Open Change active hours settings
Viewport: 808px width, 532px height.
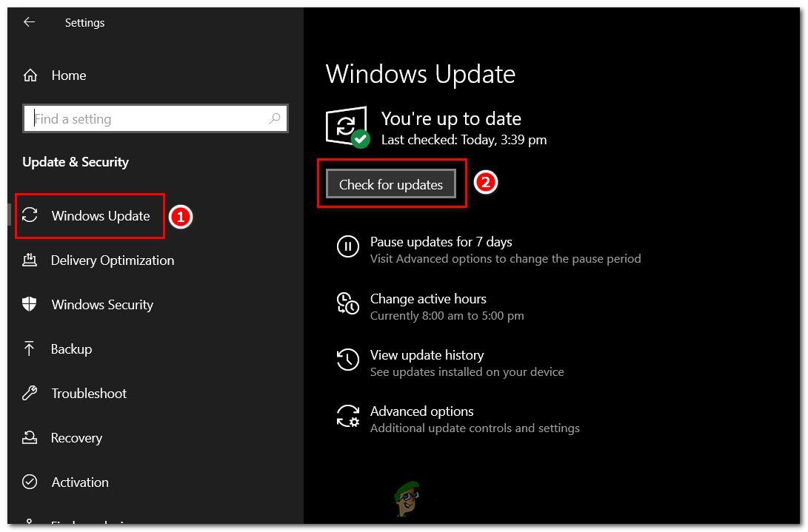(x=428, y=299)
